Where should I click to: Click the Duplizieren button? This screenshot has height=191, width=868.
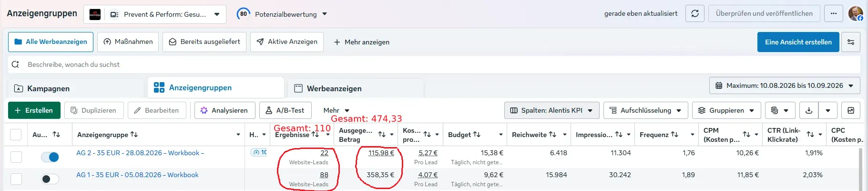[94, 110]
